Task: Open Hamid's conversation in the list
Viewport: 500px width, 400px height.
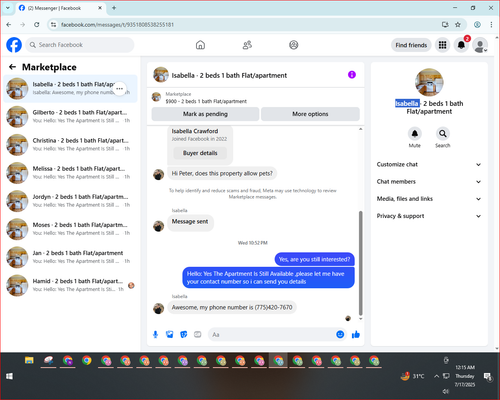Action: [x=70, y=285]
